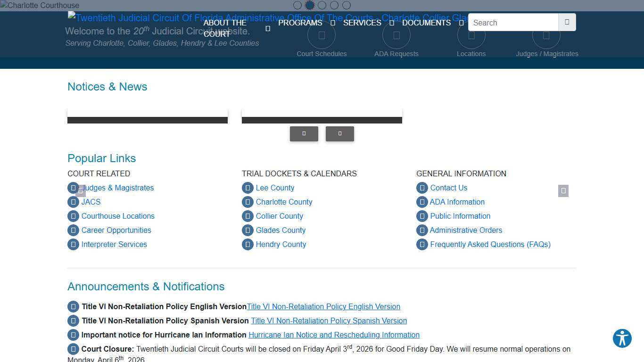Click the Locations circle icon
Screen dimensions: 644x362
tap(471, 35)
